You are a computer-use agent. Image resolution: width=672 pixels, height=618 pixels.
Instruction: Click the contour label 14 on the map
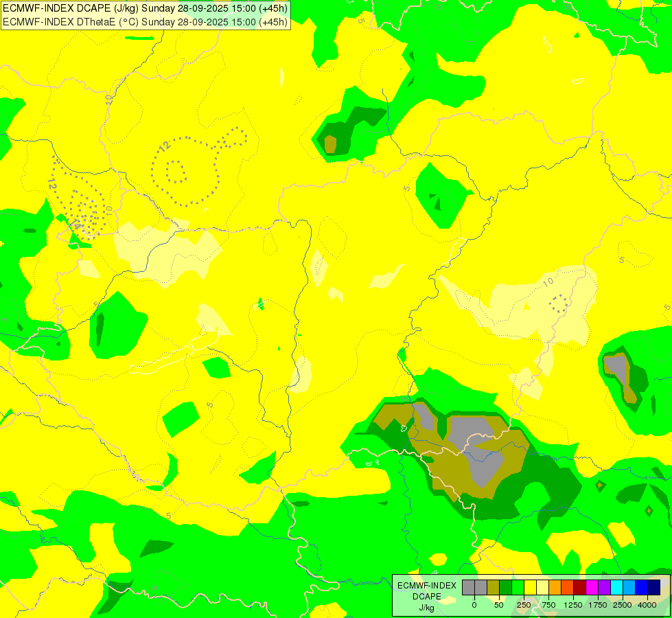76,223
